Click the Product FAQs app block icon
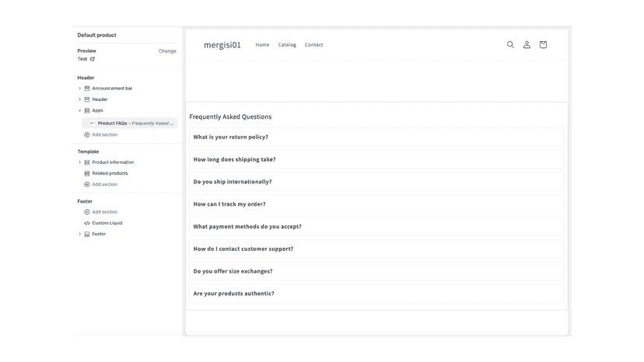644x362 pixels. 93,124
